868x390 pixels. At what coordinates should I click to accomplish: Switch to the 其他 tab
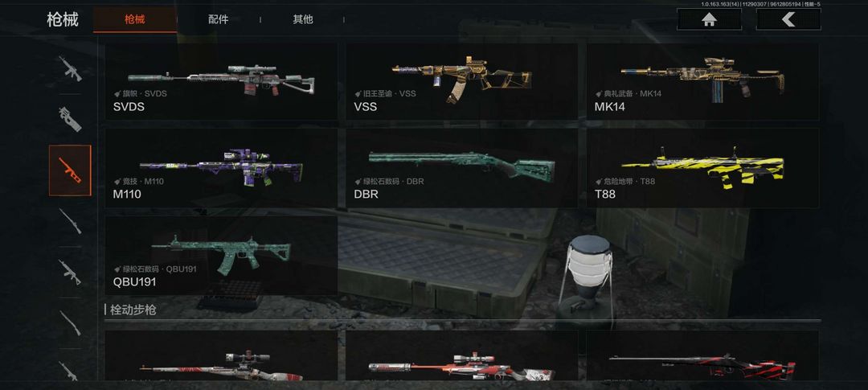tap(303, 19)
